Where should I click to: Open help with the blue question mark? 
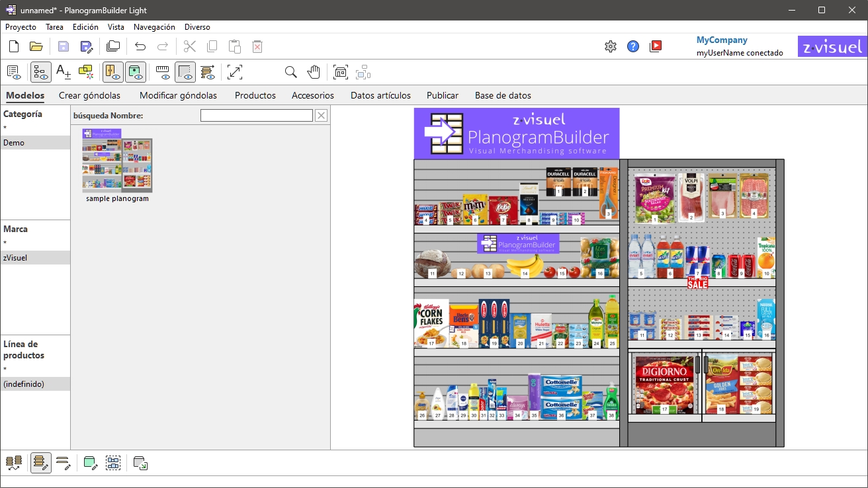pyautogui.click(x=633, y=46)
